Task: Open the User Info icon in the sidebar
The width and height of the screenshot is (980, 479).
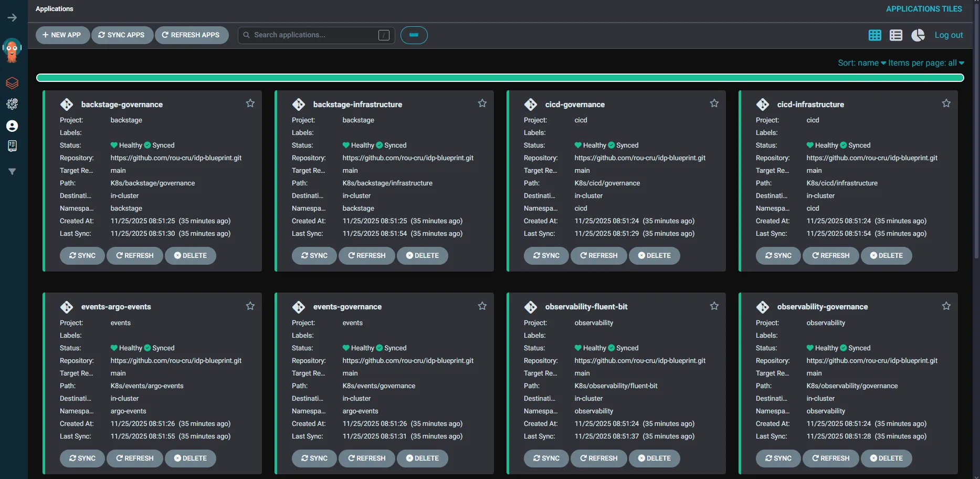Action: tap(12, 126)
